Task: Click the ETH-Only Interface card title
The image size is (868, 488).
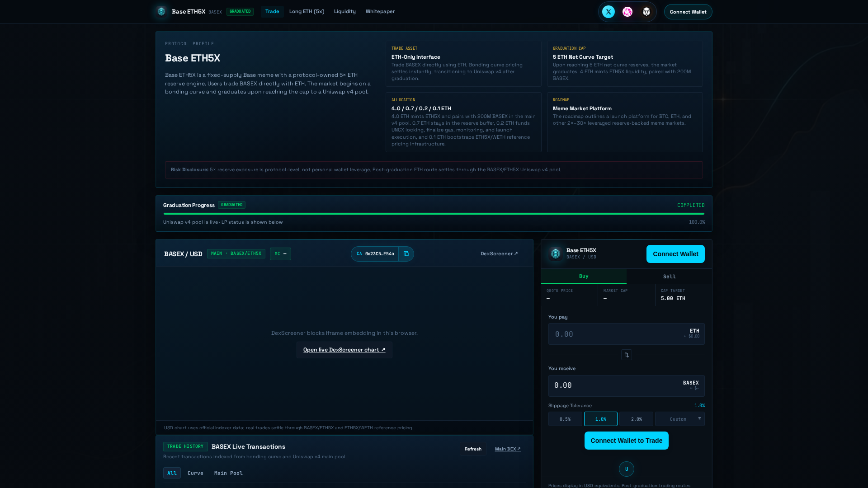Action: (x=416, y=57)
